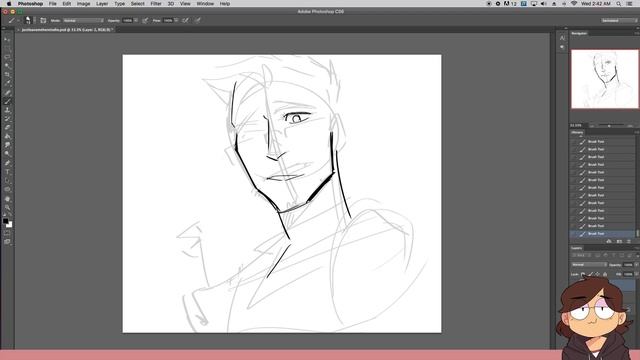Viewport: 640px width, 360px height.
Task: Open the white background color swatch
Action: coord(10,226)
